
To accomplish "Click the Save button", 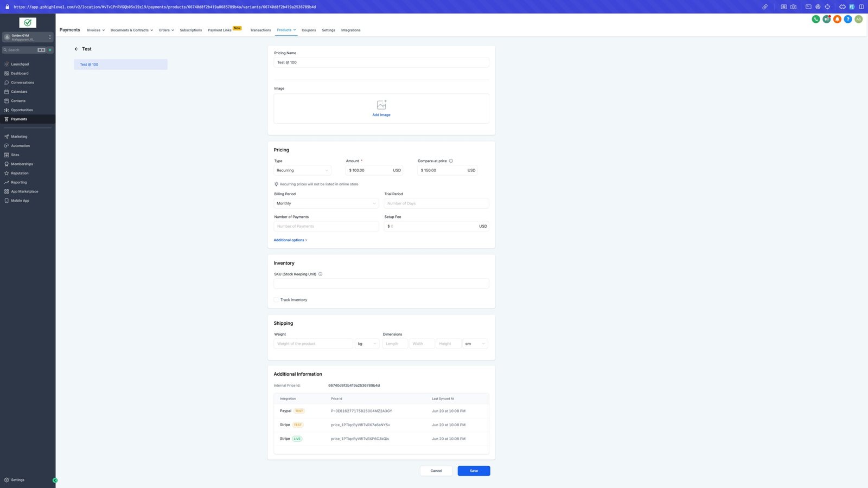I will [474, 471].
